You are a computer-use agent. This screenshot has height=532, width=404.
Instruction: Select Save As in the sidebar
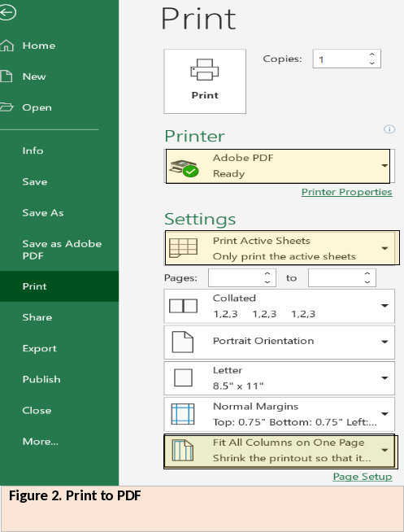tap(43, 213)
